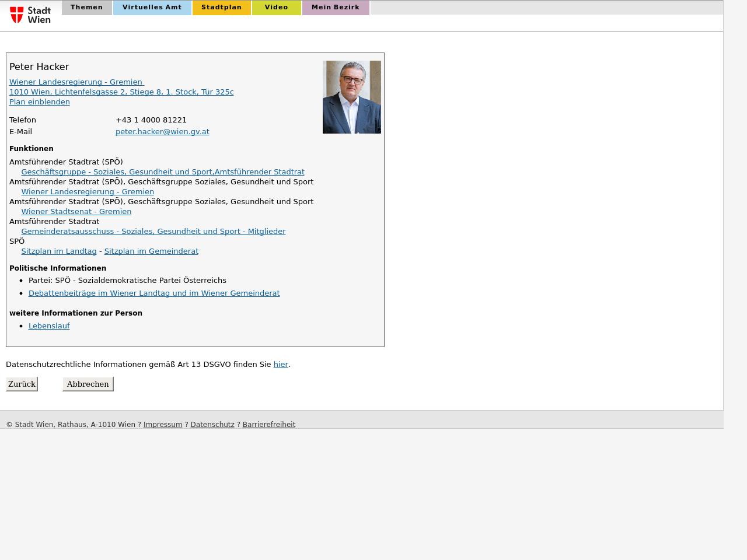The width and height of the screenshot is (747, 560).
Task: Click the profile portrait photo
Action: 351,97
